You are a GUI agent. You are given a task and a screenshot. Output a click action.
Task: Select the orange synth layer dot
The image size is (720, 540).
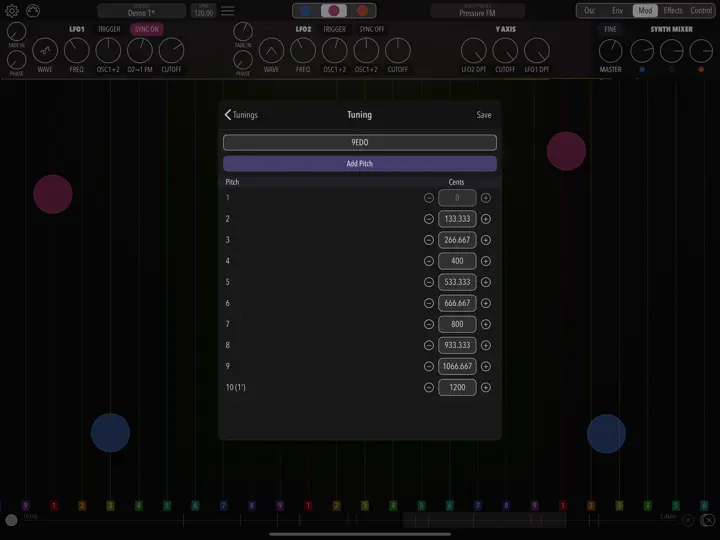[362, 11]
